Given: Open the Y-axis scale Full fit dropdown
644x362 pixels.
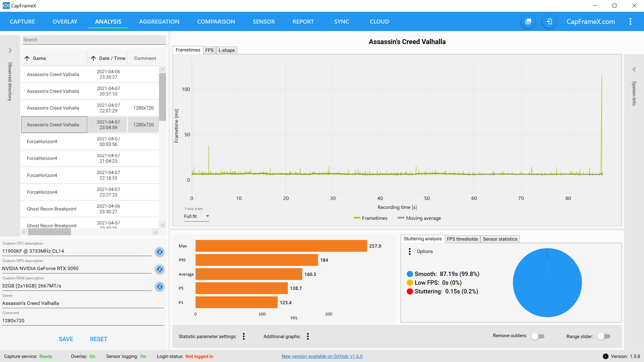Looking at the screenshot, I should point(197,216).
